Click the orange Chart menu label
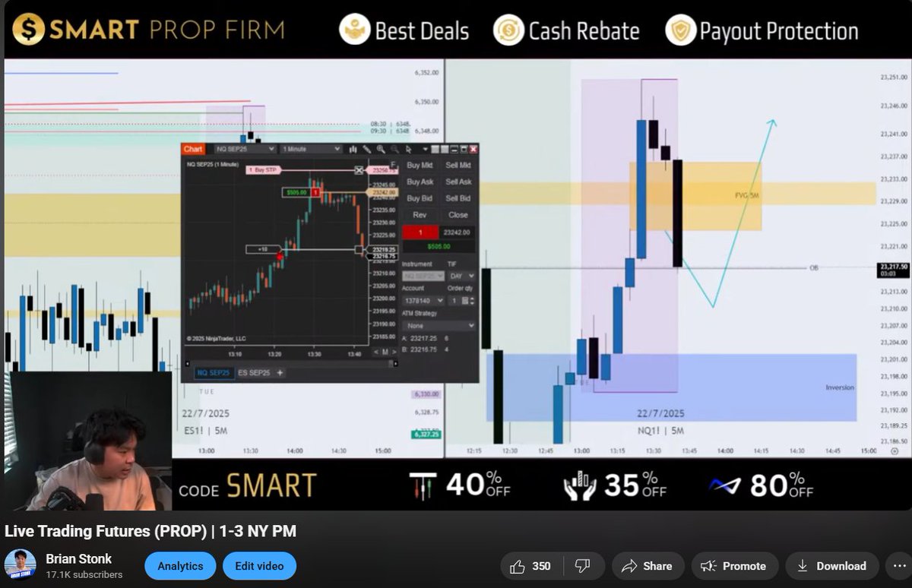 point(193,150)
